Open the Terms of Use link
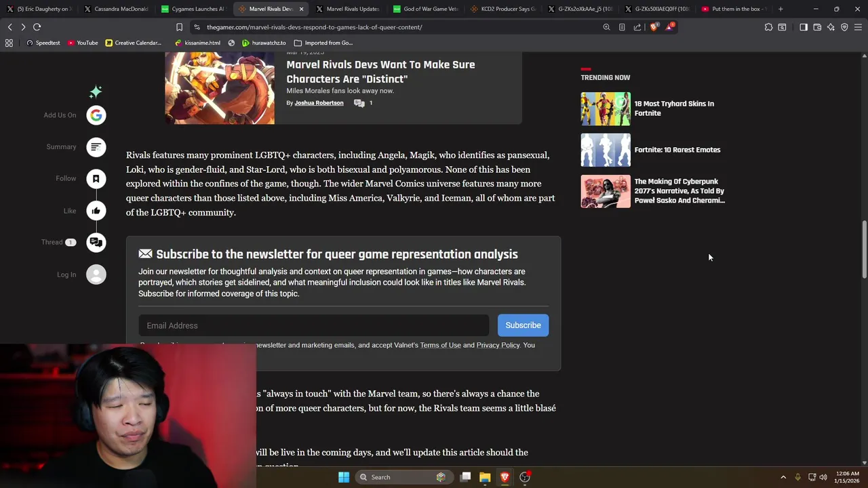 coord(440,345)
